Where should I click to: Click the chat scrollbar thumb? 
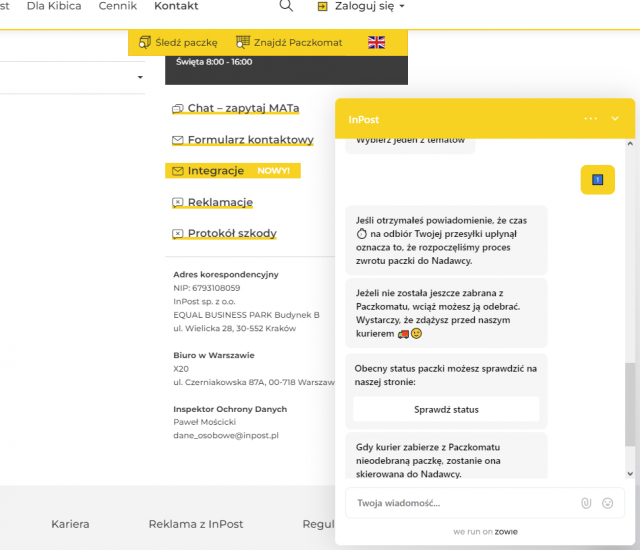(x=630, y=404)
